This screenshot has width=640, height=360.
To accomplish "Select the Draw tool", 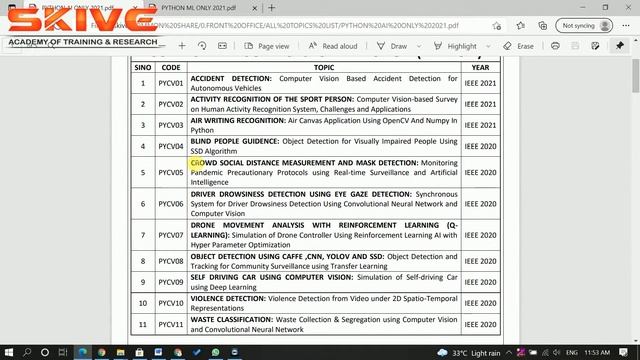I will pos(392,46).
